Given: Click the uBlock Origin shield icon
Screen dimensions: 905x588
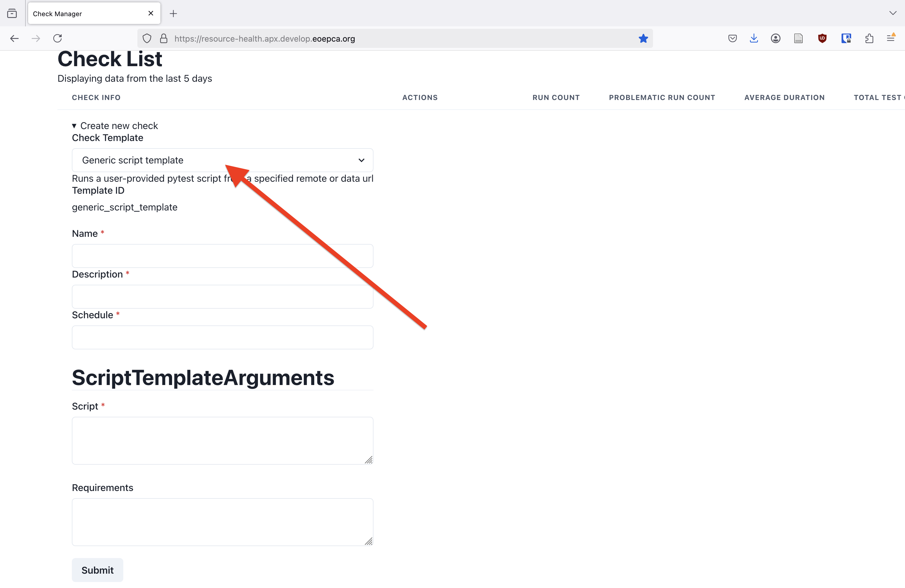Looking at the screenshot, I should [x=822, y=38].
